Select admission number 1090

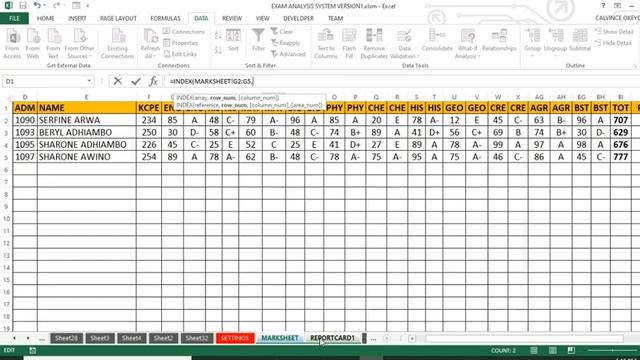[25, 120]
